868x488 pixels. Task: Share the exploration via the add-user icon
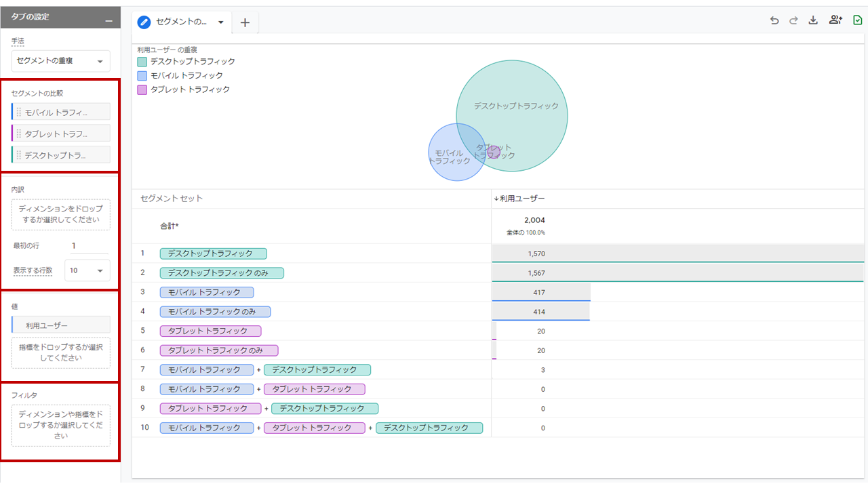tap(835, 20)
